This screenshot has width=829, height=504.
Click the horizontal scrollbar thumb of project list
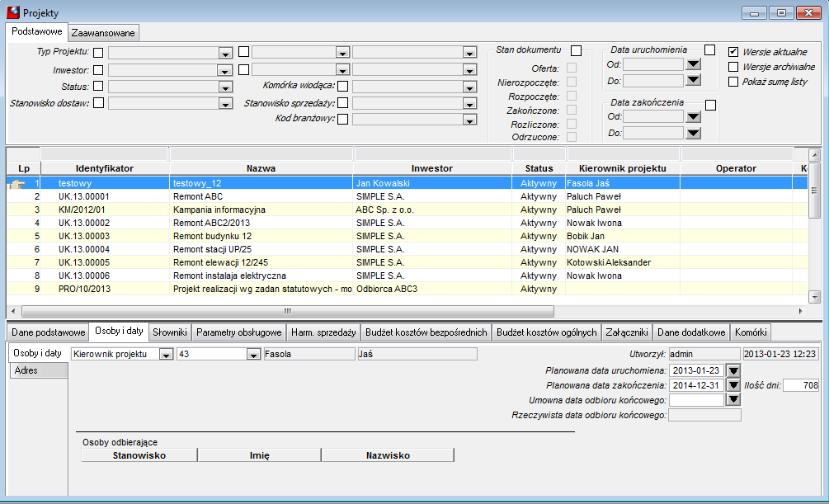tap(288, 311)
